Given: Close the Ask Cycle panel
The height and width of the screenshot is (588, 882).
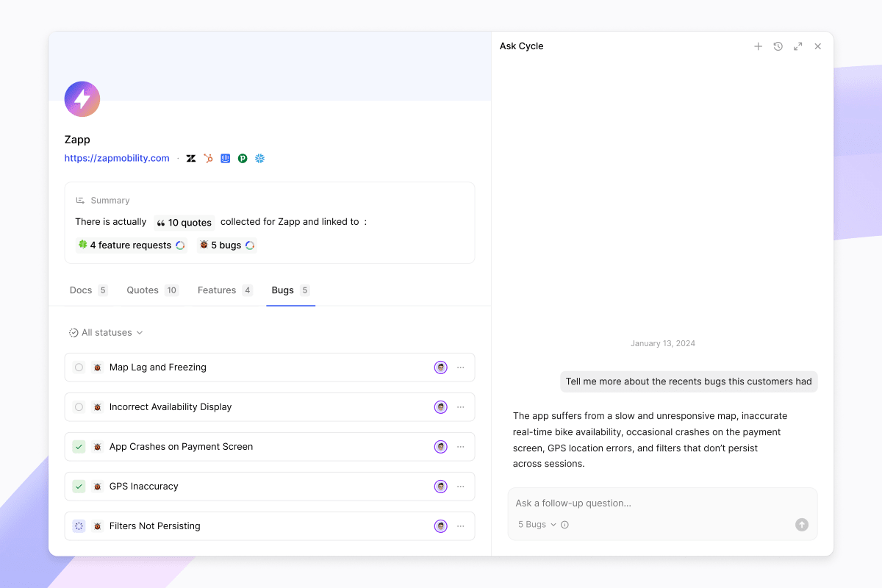Looking at the screenshot, I should 818,46.
